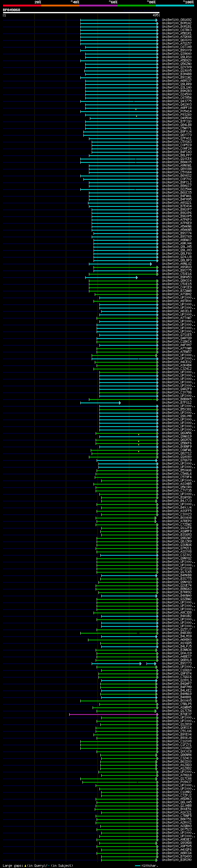
Task: Select the UniRef100_Q2V3V9 label
Action: 177,67
